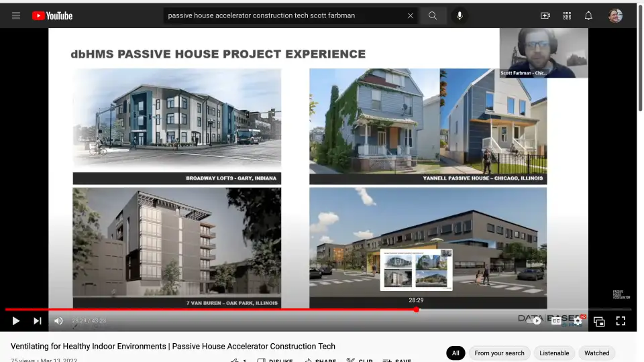
Task: Turn on closed captions
Action: 556,321
